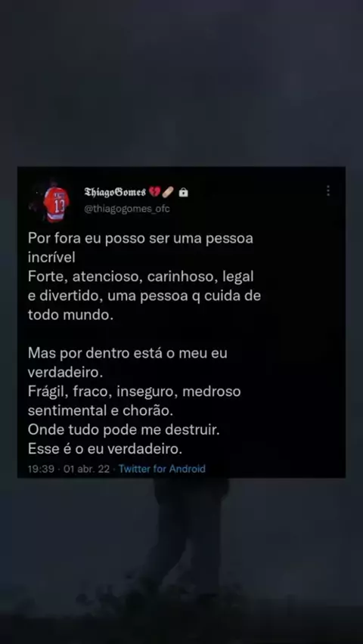The height and width of the screenshot is (644, 363).
Task: Click the padlock icon beside the name
Action: [x=184, y=192]
